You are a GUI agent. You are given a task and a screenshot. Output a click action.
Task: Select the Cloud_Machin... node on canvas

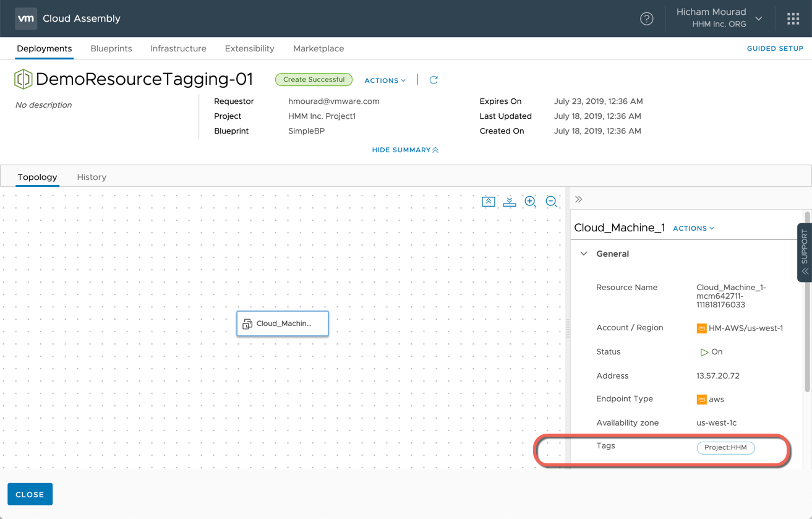pos(283,324)
